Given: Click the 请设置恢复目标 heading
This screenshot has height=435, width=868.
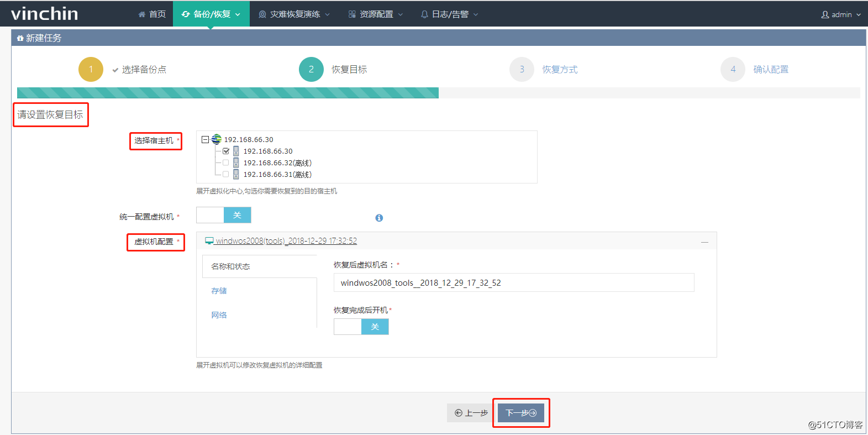Looking at the screenshot, I should point(50,114).
